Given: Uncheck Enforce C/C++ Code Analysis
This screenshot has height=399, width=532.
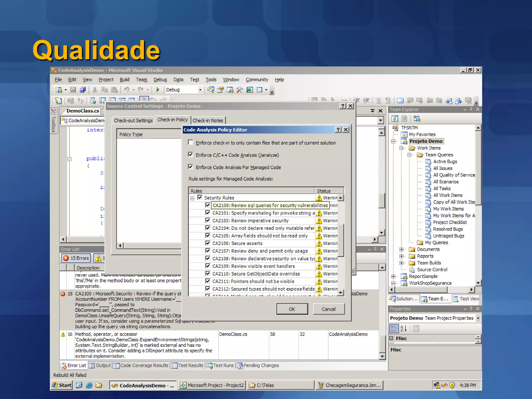Looking at the screenshot, I should pyautogui.click(x=191, y=155).
